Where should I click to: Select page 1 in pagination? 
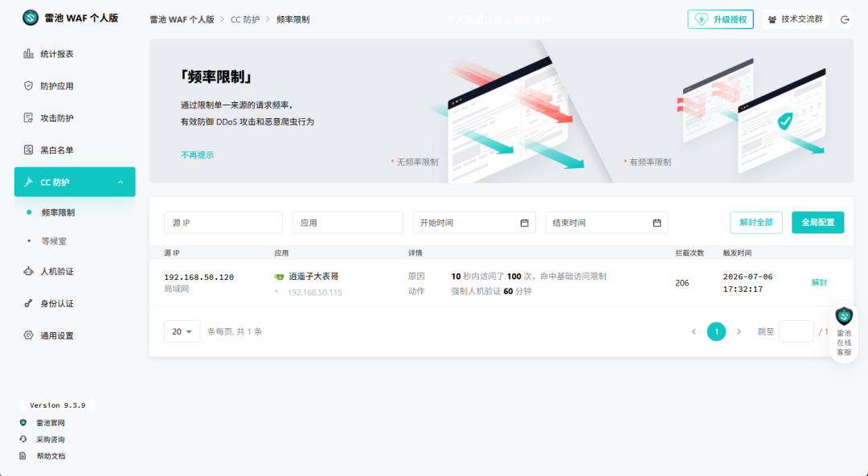(x=716, y=331)
